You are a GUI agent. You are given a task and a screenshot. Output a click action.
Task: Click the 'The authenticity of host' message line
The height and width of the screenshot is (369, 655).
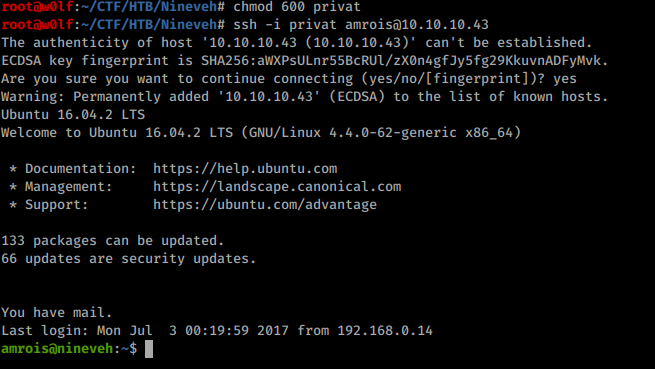(297, 43)
